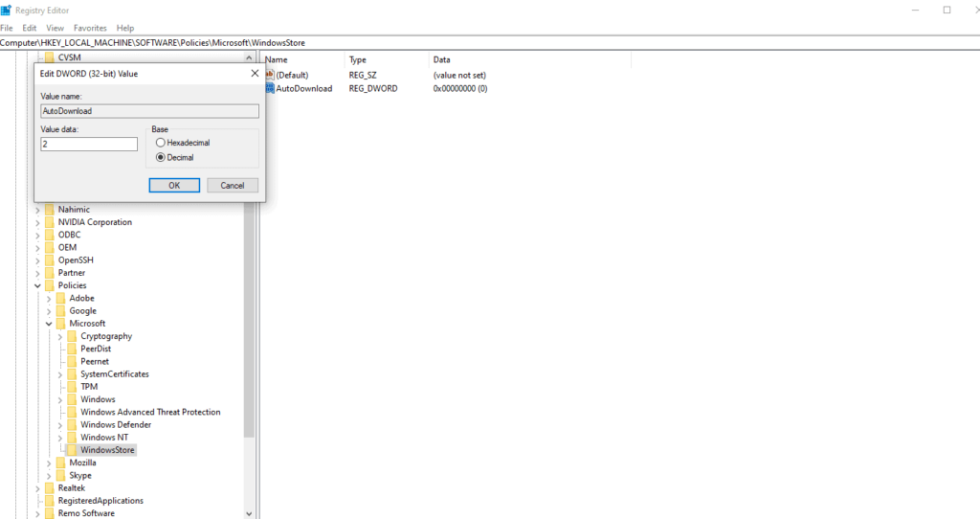Click the Windows NT folder icon

click(72, 437)
